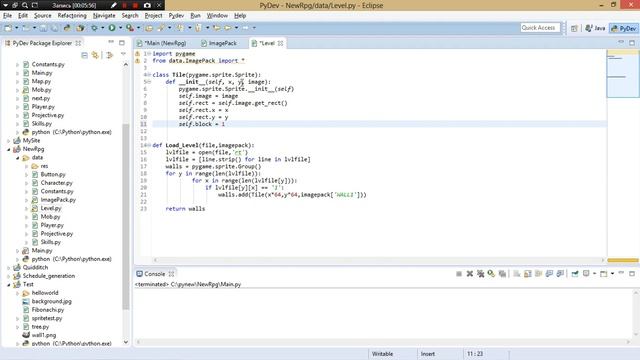Open Package Explorer view menu arrow

123,54
